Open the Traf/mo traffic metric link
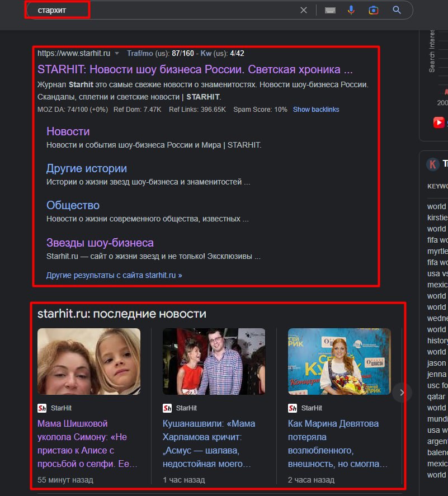 140,54
